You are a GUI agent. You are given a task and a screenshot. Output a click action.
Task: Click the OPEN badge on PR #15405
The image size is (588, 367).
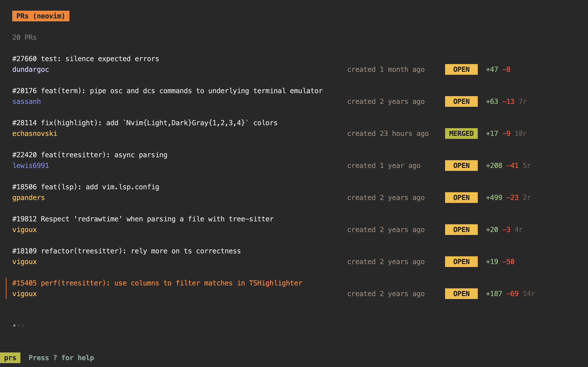tap(461, 293)
